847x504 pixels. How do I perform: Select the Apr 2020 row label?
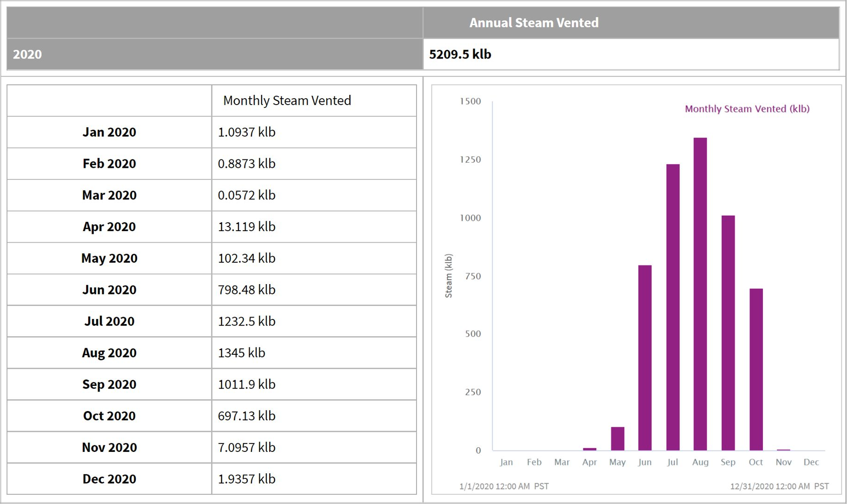(x=109, y=226)
